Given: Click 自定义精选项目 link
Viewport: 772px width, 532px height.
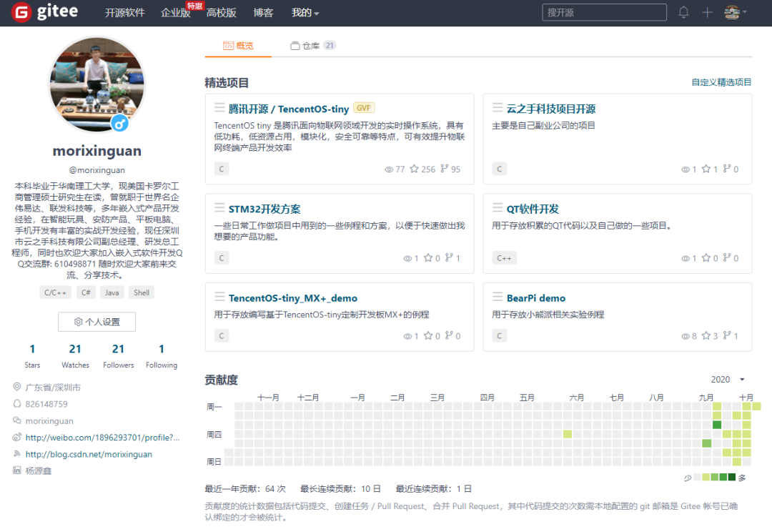Looking at the screenshot, I should pos(721,82).
